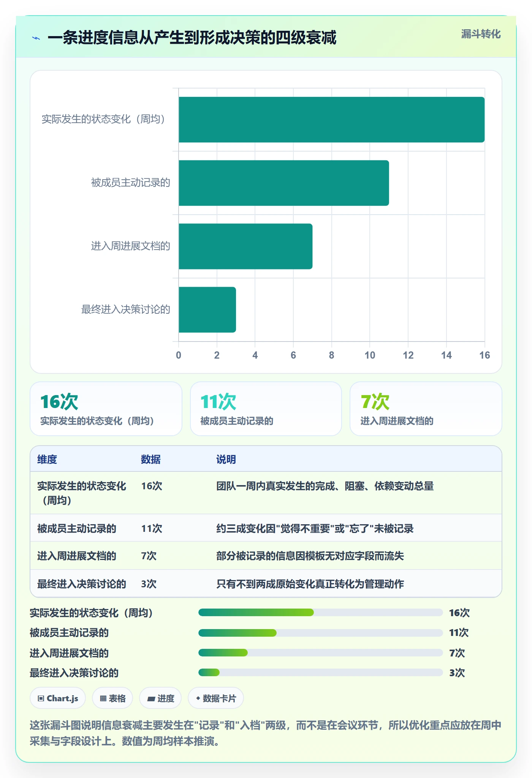
Task: Click the title 一条进度信息从产生到形成决策的四级衰减
Action: coord(192,38)
